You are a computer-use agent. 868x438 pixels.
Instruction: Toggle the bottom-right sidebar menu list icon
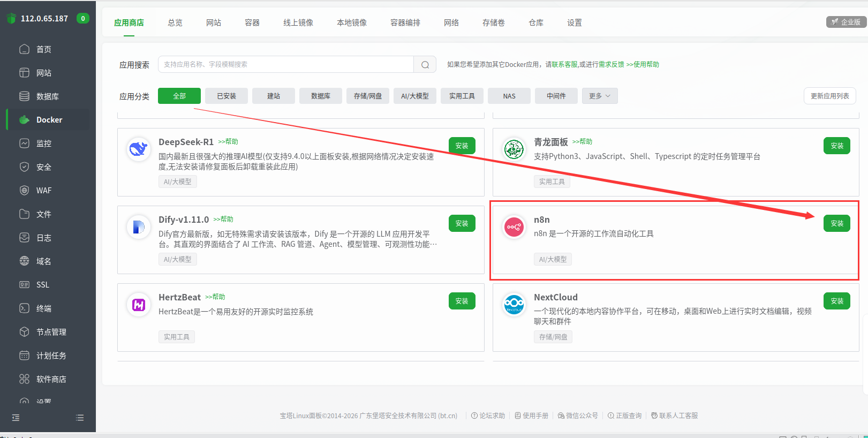pyautogui.click(x=80, y=418)
